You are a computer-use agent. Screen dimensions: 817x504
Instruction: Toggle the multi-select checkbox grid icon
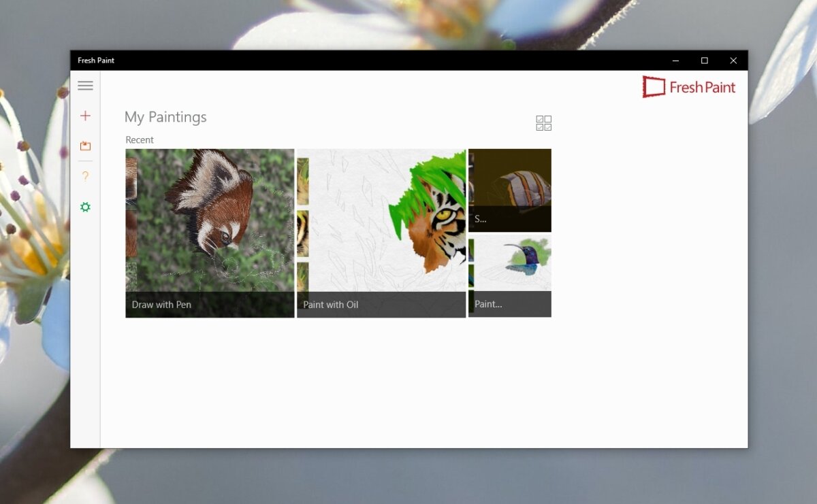point(543,123)
